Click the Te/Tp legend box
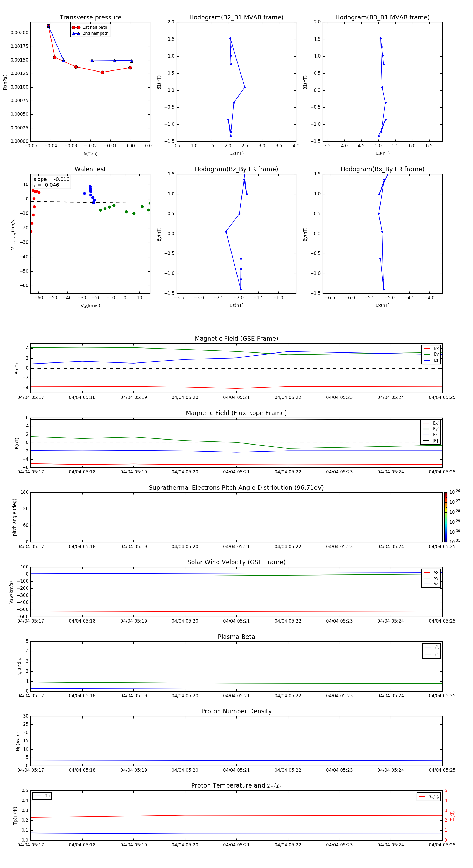 tap(429, 797)
